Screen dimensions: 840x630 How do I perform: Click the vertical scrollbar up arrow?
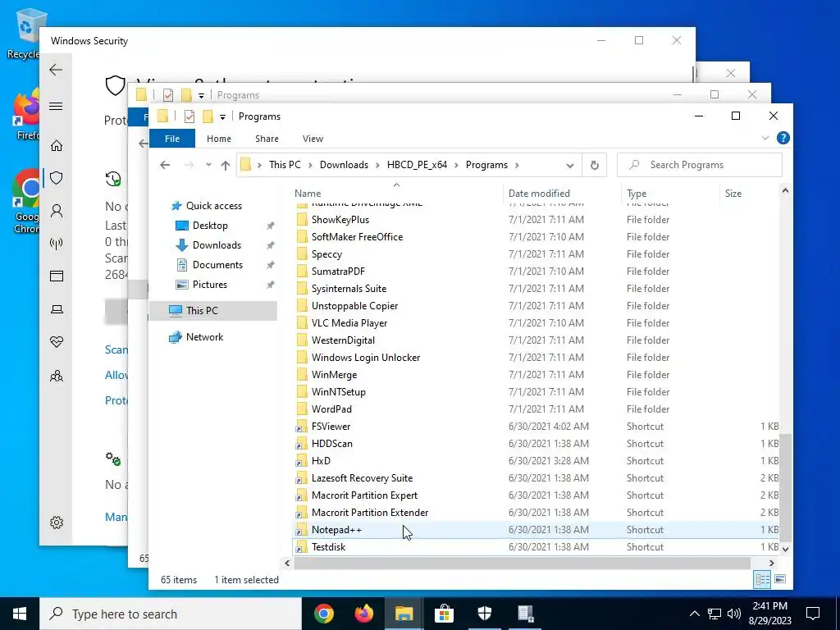(785, 190)
